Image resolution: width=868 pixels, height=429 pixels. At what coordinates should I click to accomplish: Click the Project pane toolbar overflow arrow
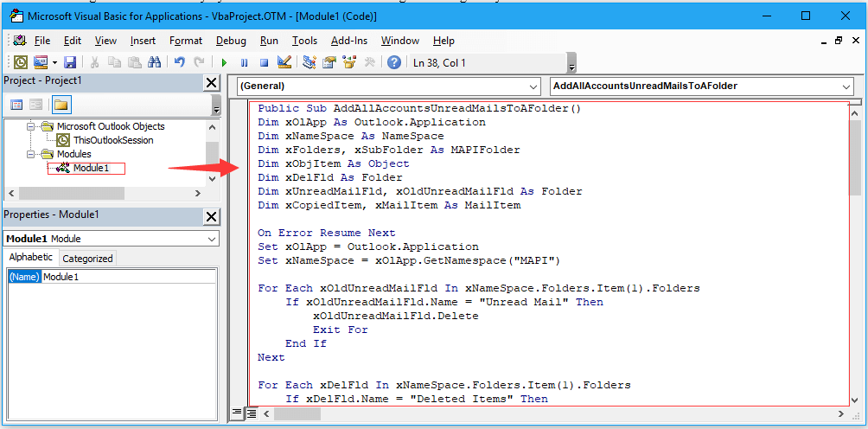click(x=216, y=106)
